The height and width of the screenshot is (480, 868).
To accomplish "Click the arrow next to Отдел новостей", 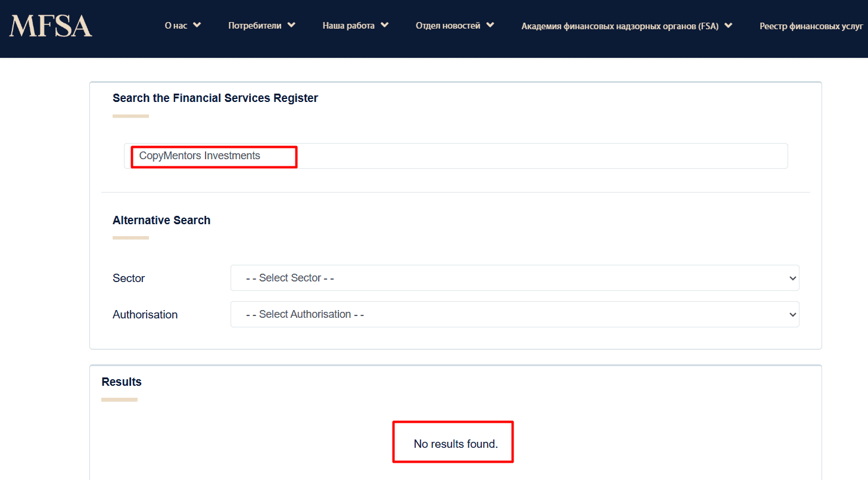I will tap(490, 25).
